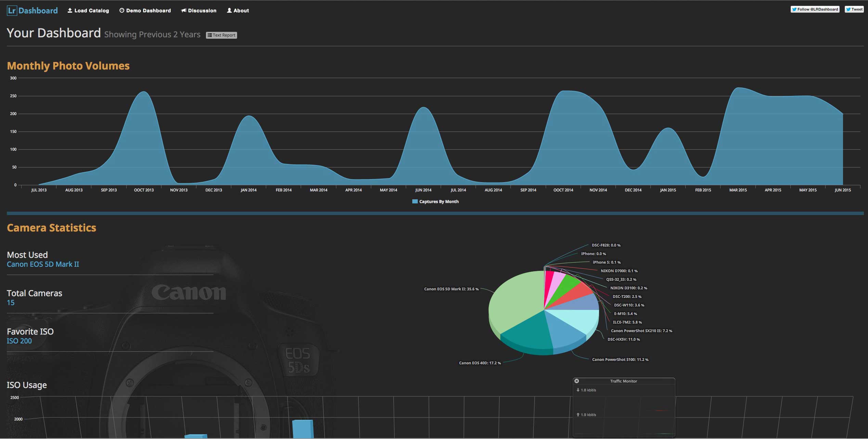Click the Lr Dashboard logo

pos(32,11)
